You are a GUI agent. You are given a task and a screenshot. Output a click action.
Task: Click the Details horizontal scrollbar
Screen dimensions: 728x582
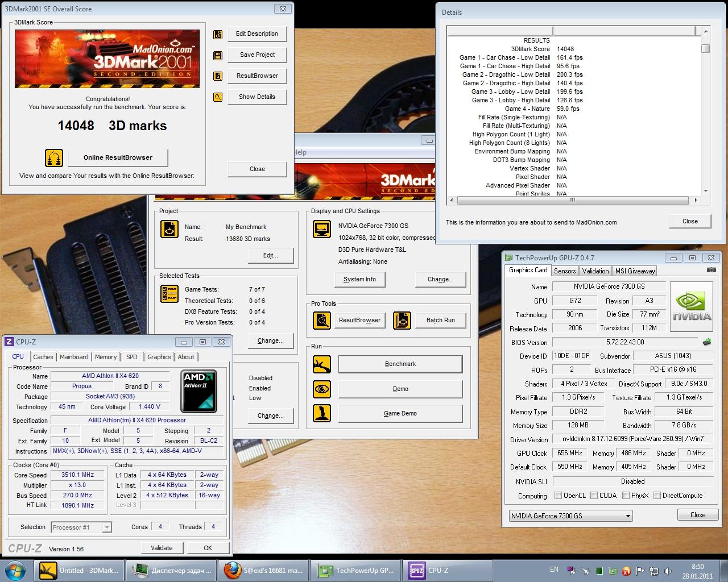pyautogui.click(x=573, y=200)
